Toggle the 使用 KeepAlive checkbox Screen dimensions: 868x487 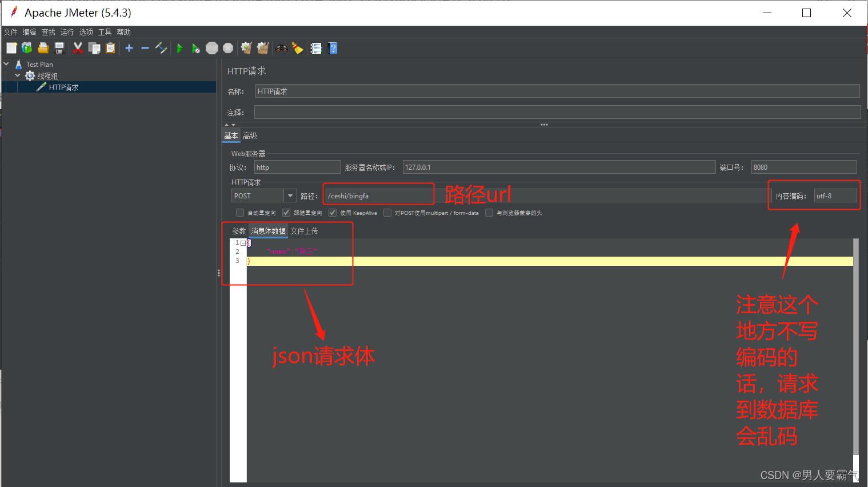point(333,213)
